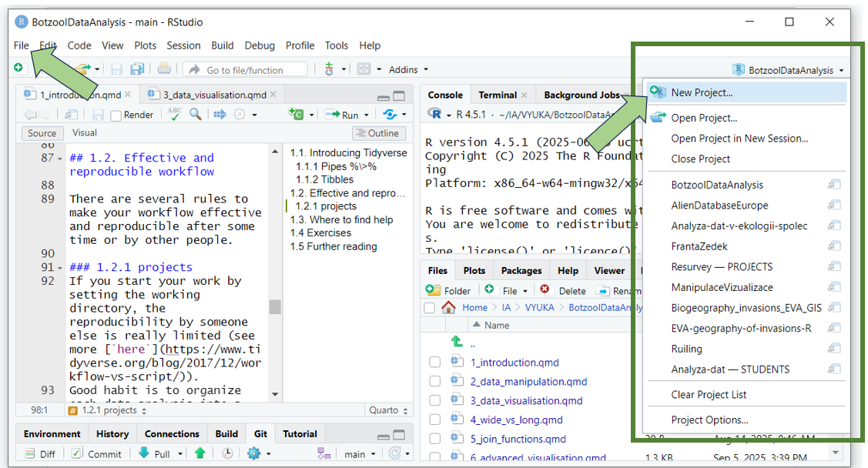The height and width of the screenshot is (468, 868).
Task: Click the Home folder icon in Files
Action: (448, 308)
